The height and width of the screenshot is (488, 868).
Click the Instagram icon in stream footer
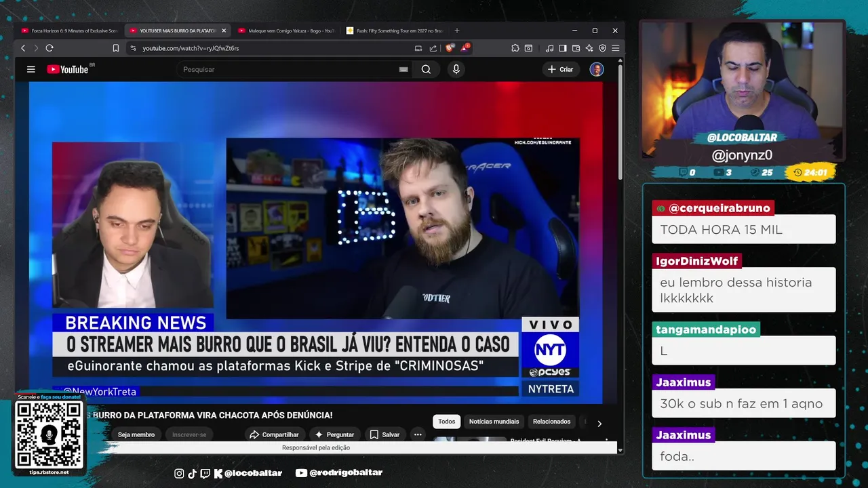[179, 473]
